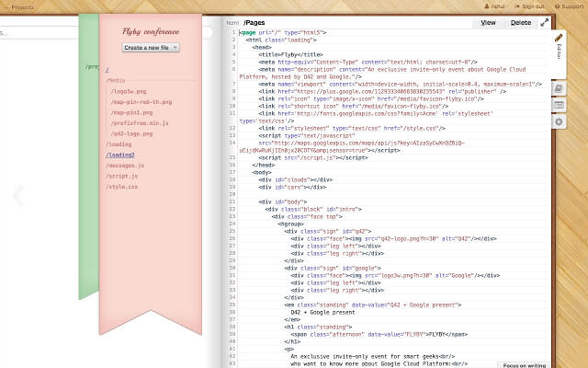
Task: Click the <div id="clouds"> code line
Action: pos(296,180)
